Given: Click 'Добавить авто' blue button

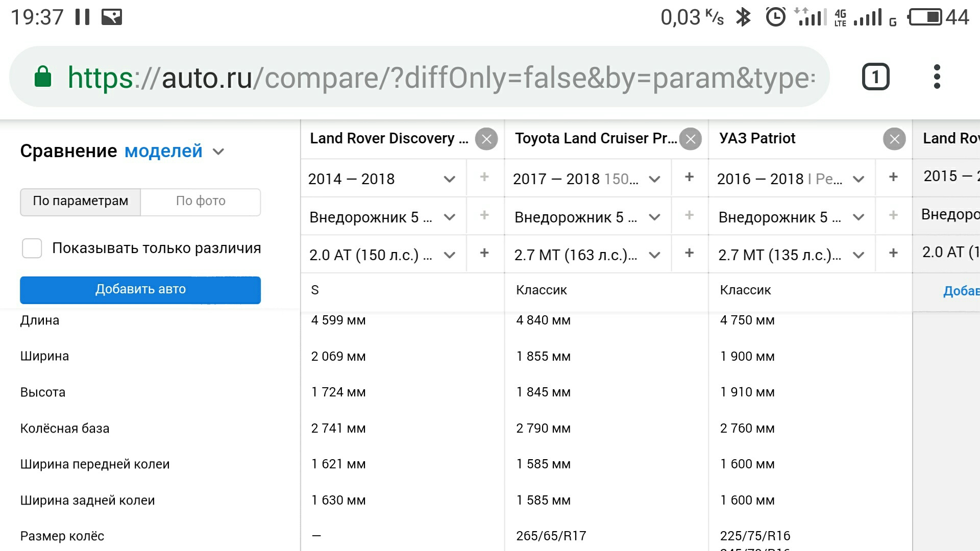Looking at the screenshot, I should (x=140, y=290).
